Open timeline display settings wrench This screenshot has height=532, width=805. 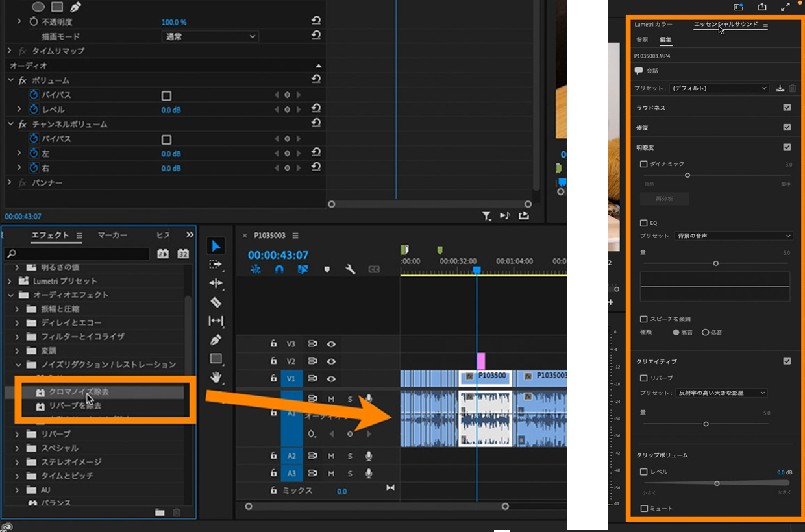350,269
